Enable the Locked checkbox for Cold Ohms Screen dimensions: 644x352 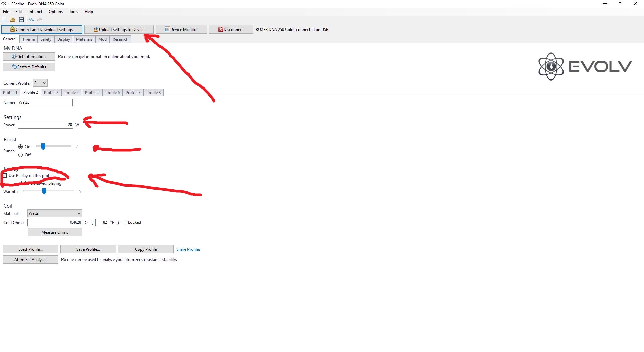pos(124,222)
